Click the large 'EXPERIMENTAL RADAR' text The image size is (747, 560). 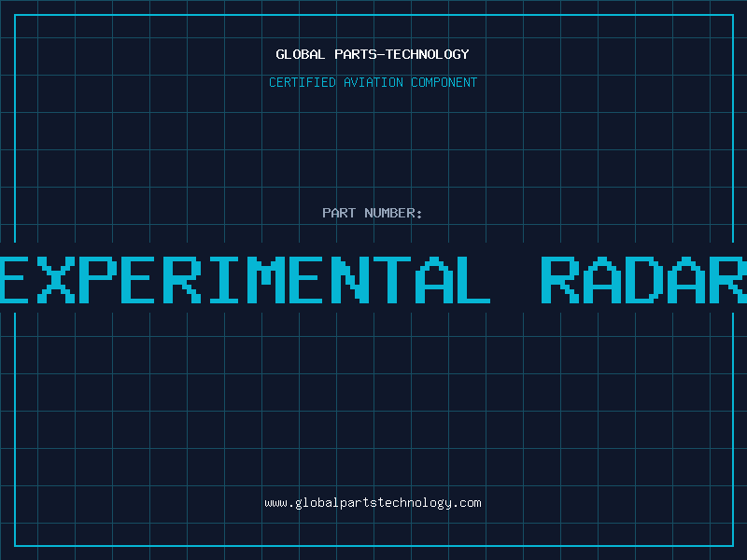(x=373, y=280)
